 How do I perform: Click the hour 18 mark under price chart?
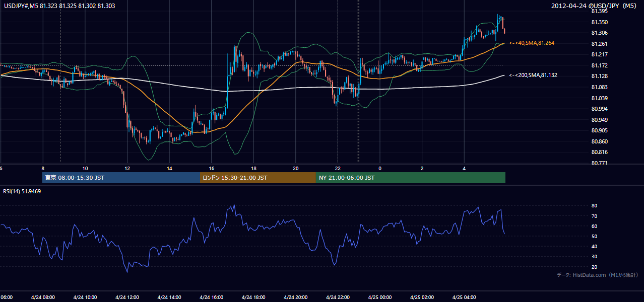[253, 168]
